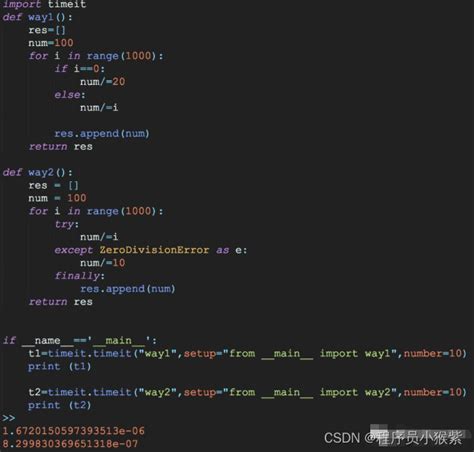The width and height of the screenshot is (474, 452).
Task: Click the 'import timeit' line
Action: click(x=44, y=4)
